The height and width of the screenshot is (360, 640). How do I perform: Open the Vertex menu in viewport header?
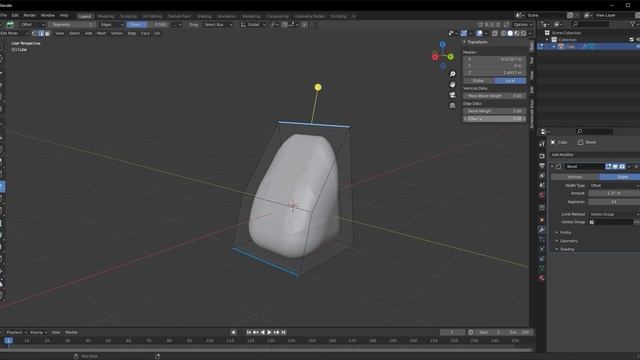[117, 33]
